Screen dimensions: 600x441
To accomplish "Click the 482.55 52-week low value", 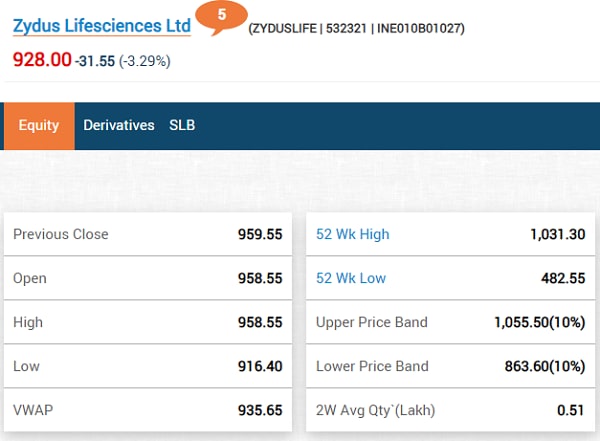I will click(564, 278).
